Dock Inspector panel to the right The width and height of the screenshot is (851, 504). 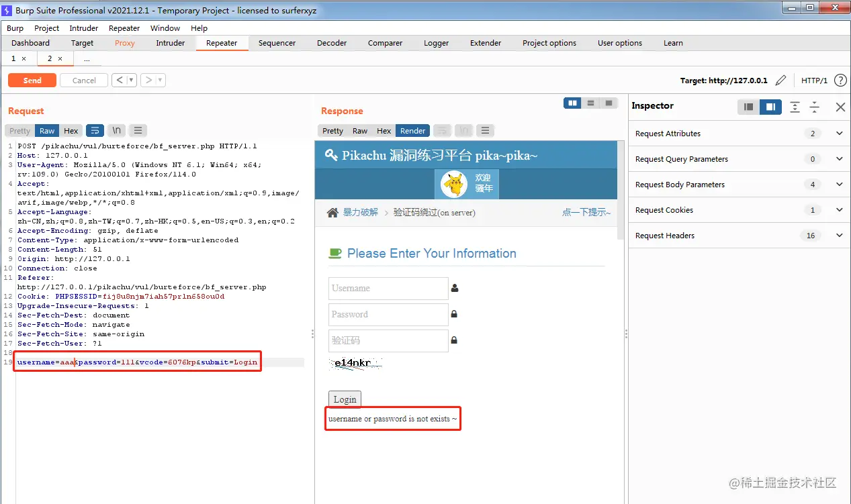[770, 107]
